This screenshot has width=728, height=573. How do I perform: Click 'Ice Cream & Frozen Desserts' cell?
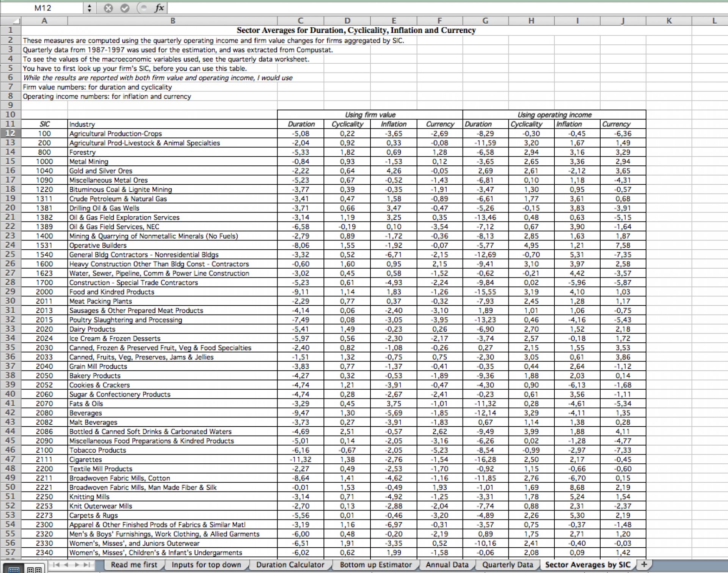coord(173,338)
